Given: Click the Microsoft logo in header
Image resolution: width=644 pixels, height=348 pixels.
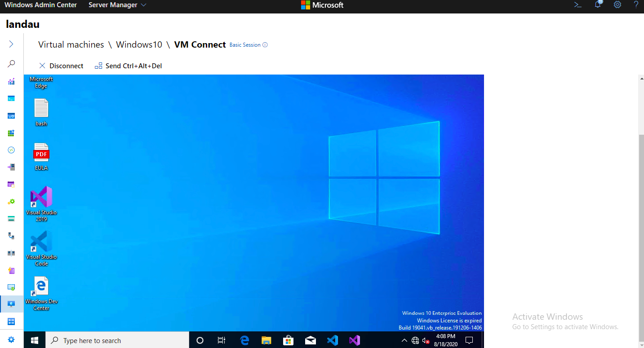Looking at the screenshot, I should 322,5.
